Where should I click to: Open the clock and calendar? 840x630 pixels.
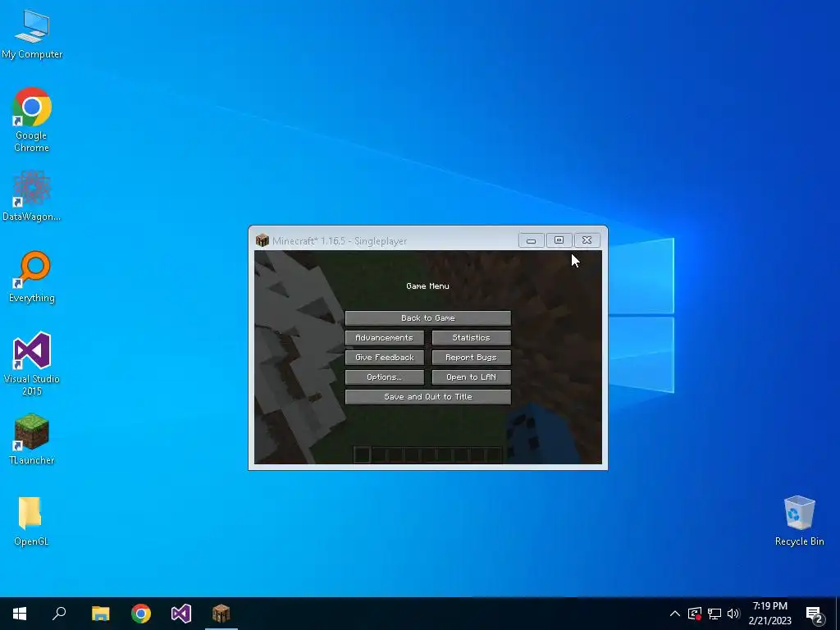tap(769, 614)
